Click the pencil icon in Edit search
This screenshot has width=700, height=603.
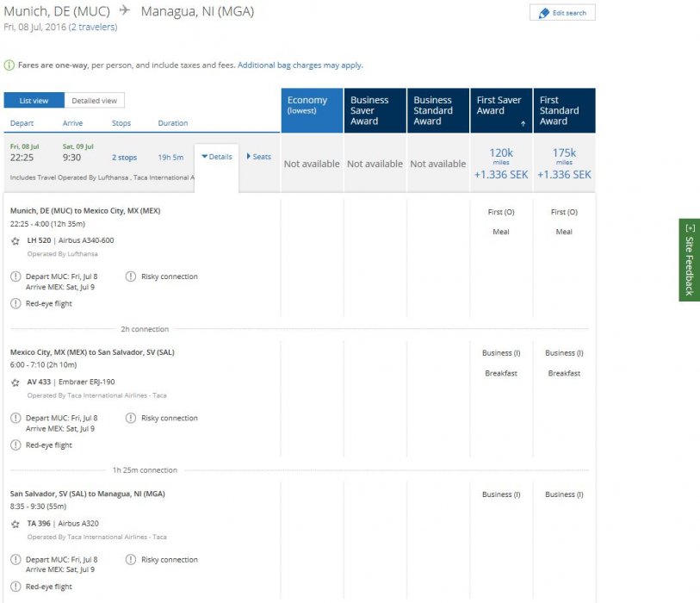(543, 14)
